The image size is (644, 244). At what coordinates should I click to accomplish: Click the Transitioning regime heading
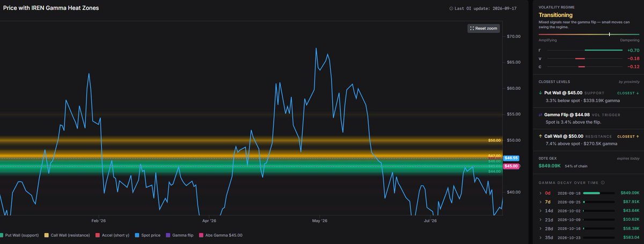coord(556,15)
